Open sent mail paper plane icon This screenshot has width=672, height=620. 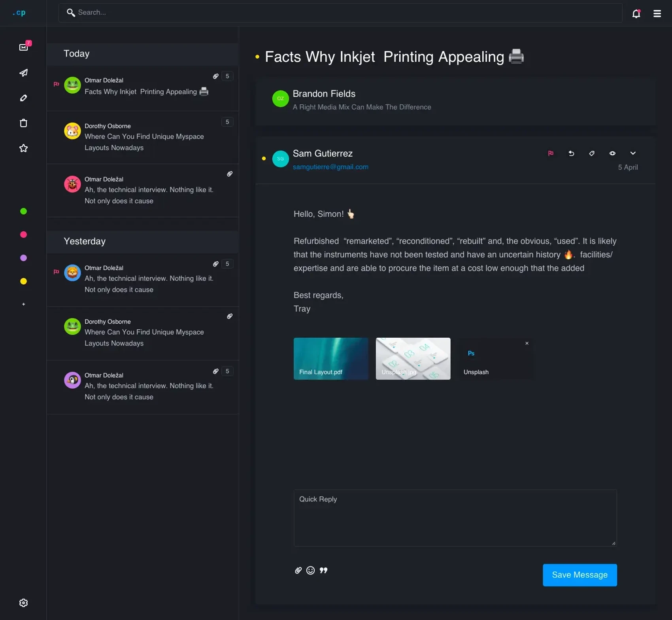coord(24,73)
